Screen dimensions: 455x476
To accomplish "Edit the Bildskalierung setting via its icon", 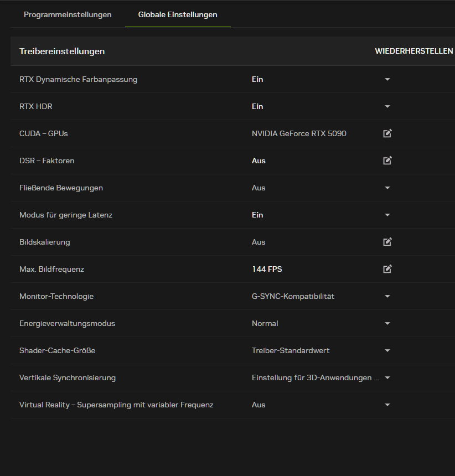I will (x=387, y=242).
